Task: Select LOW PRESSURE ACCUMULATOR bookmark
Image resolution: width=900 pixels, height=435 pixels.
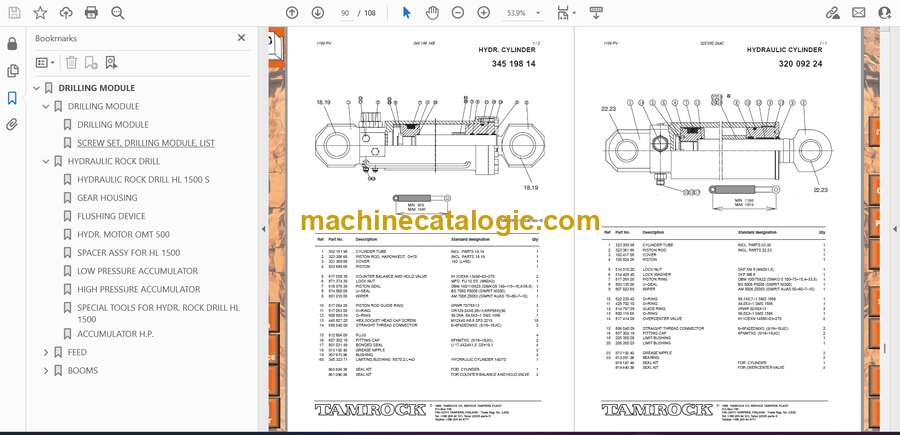Action: [138, 271]
